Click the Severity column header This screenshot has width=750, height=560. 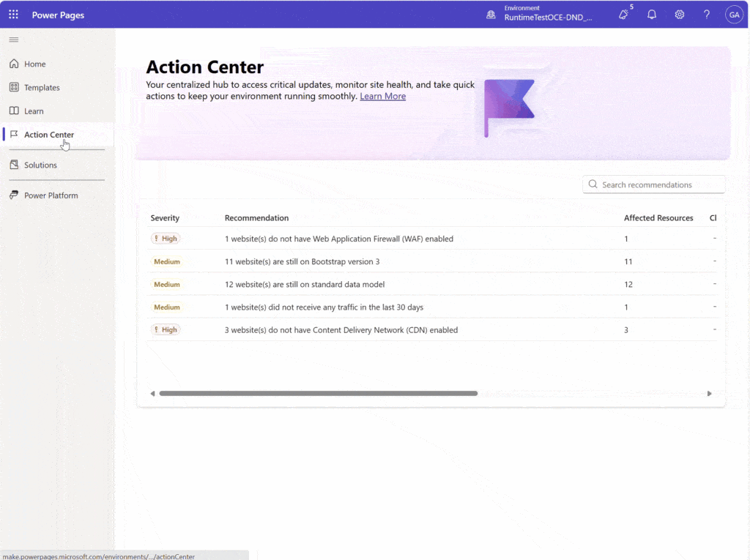tap(165, 217)
